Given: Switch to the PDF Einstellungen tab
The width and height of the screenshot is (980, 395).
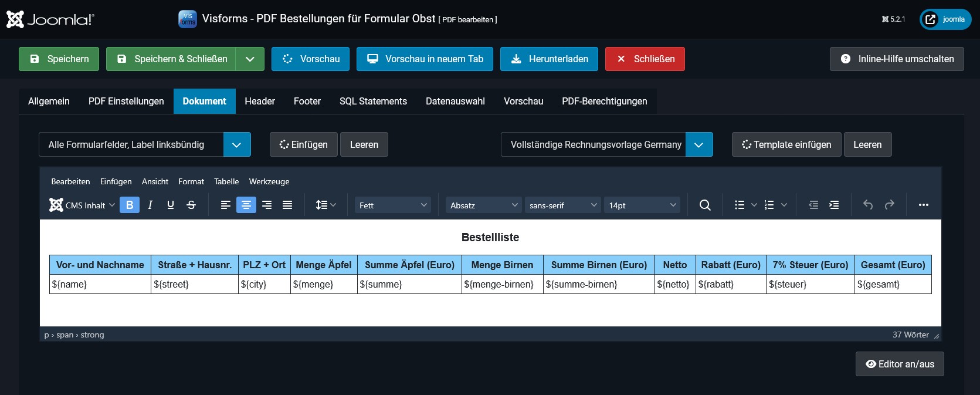Looking at the screenshot, I should point(126,101).
